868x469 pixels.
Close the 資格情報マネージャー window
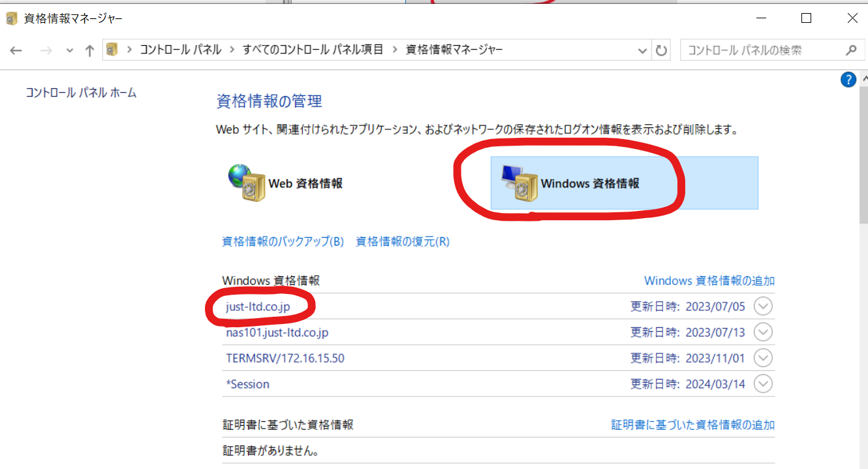[x=851, y=18]
